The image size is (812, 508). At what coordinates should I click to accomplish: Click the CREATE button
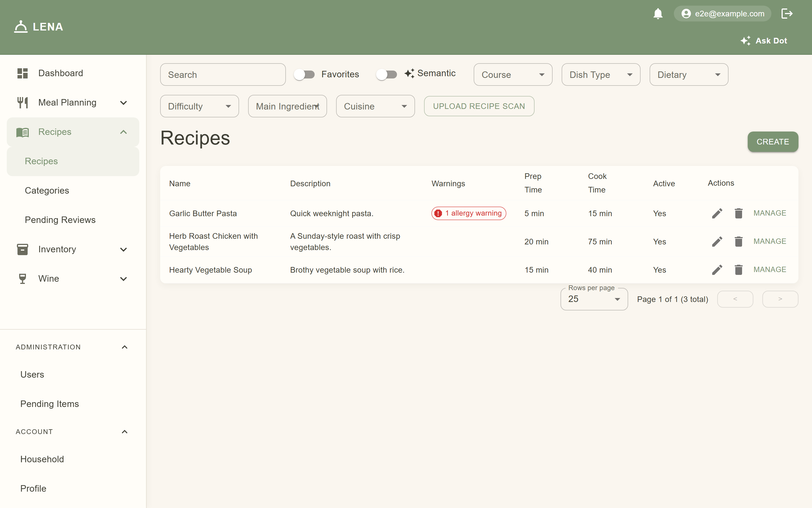pos(773,142)
